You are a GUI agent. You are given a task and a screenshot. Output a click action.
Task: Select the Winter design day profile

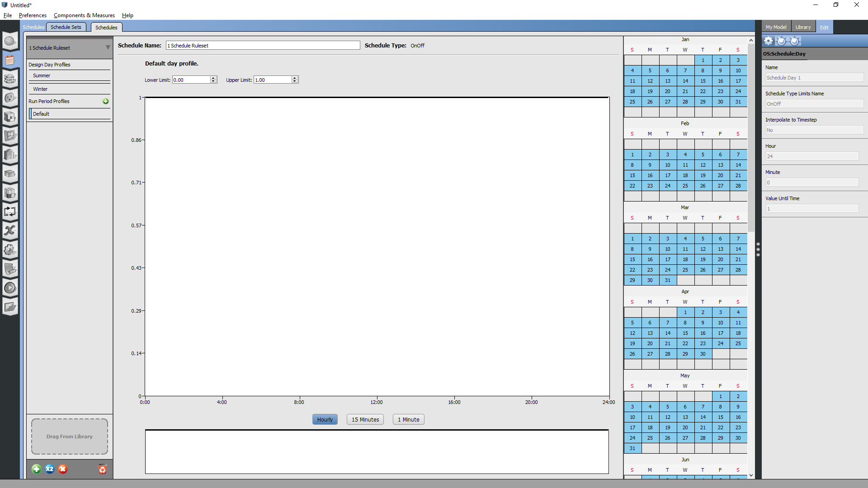coord(40,89)
